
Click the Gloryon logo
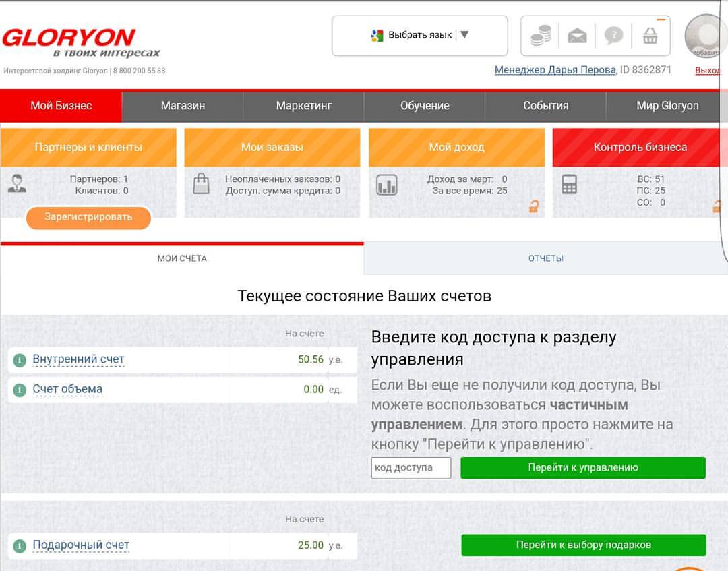point(82,42)
